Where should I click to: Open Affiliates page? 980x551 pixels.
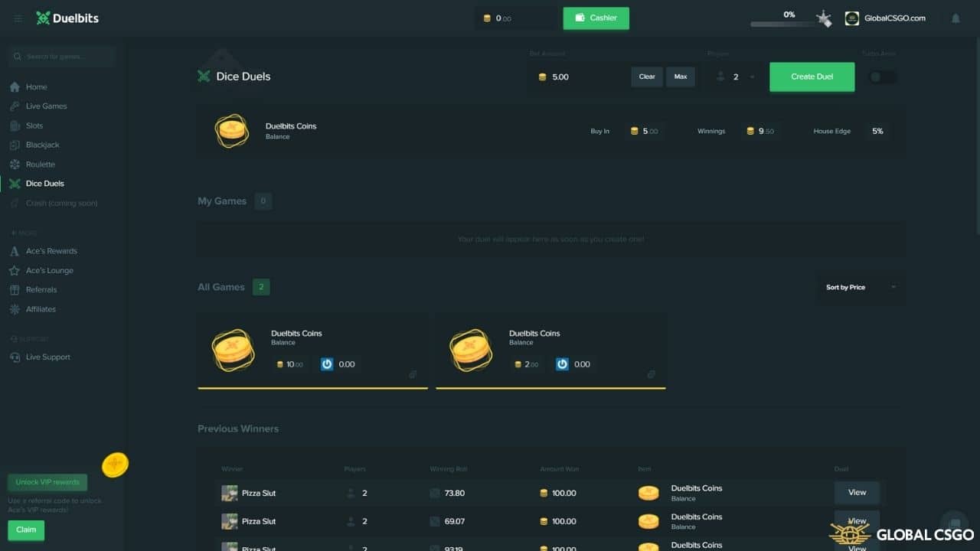41,309
